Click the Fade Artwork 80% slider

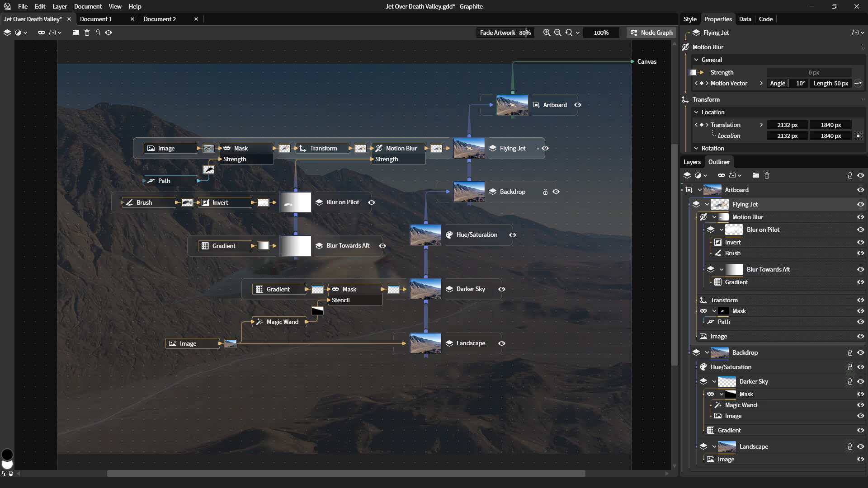(505, 33)
